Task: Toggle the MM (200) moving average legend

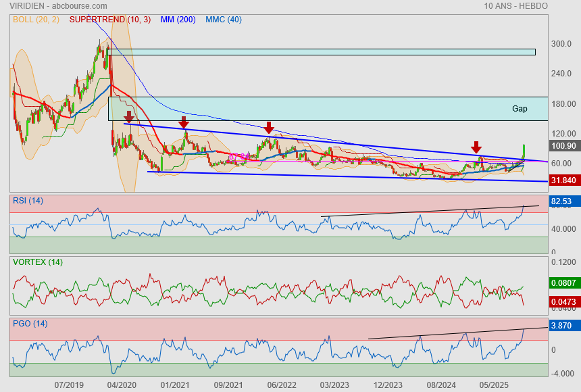Action: click(178, 20)
